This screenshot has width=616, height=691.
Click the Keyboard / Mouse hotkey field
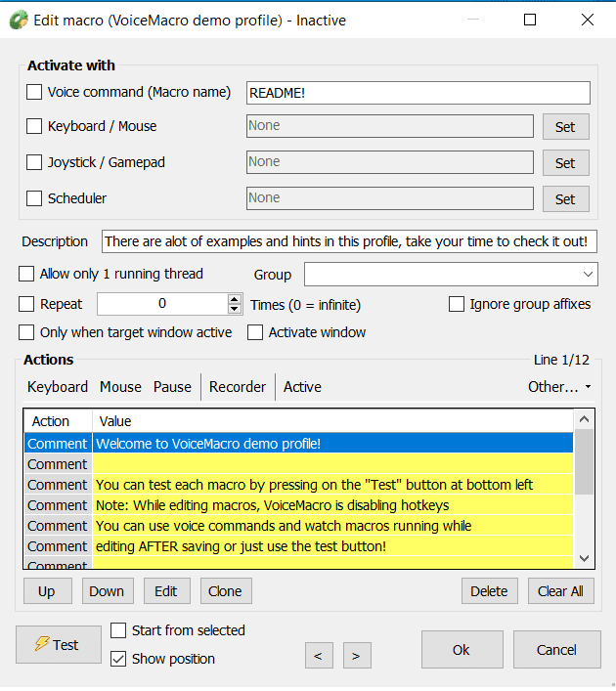pyautogui.click(x=390, y=126)
